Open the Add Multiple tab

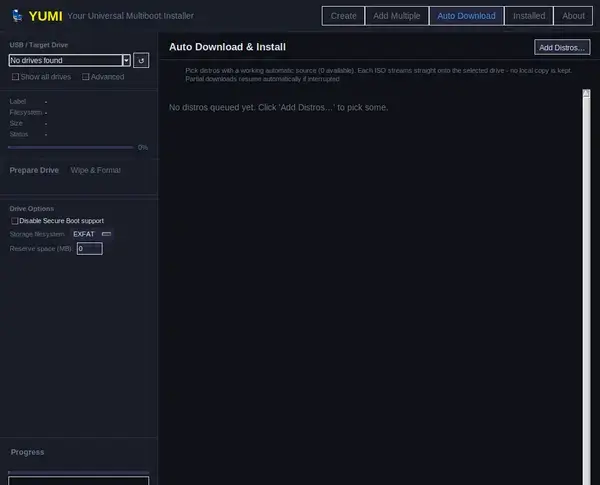tap(397, 16)
